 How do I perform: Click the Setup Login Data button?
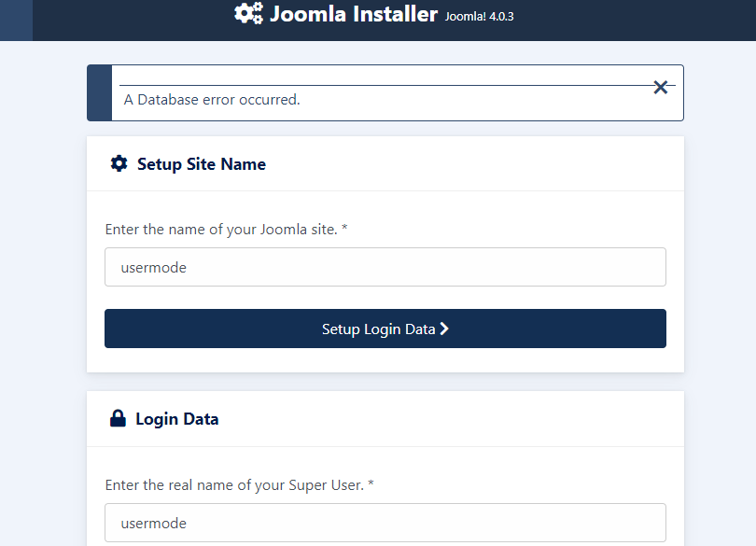[385, 329]
